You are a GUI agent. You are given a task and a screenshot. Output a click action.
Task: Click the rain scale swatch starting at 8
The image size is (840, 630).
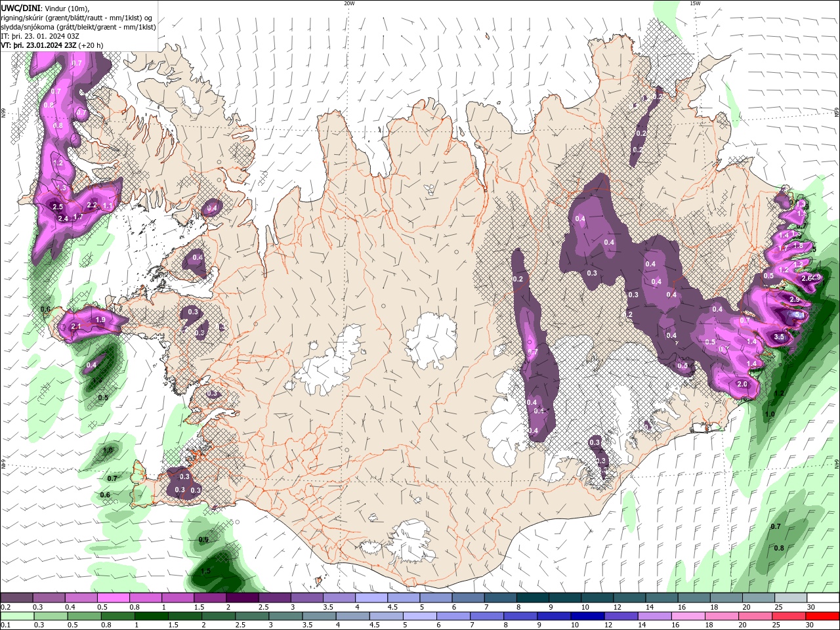pyautogui.click(x=520, y=616)
